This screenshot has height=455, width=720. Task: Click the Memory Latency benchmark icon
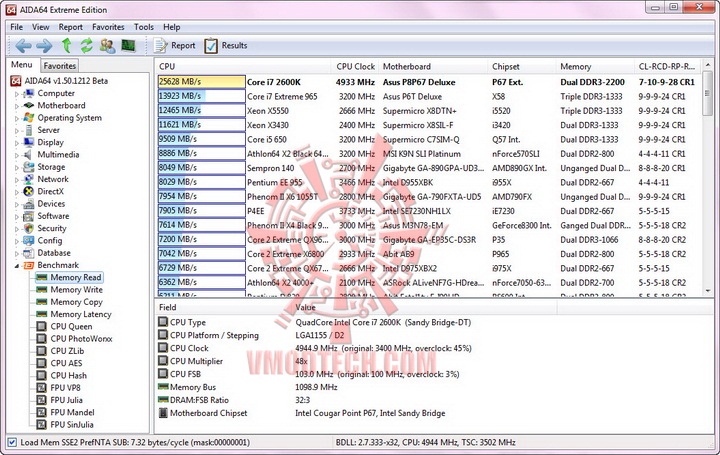(42, 315)
